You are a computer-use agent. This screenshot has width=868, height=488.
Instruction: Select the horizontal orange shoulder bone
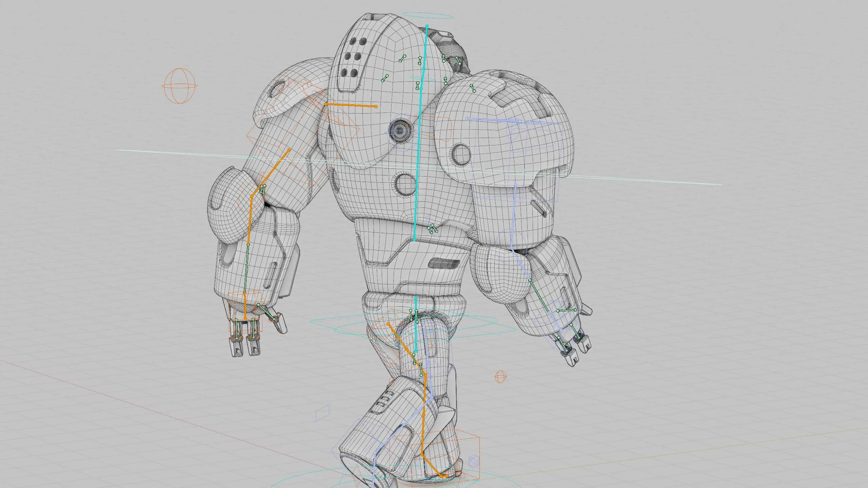[351, 105]
